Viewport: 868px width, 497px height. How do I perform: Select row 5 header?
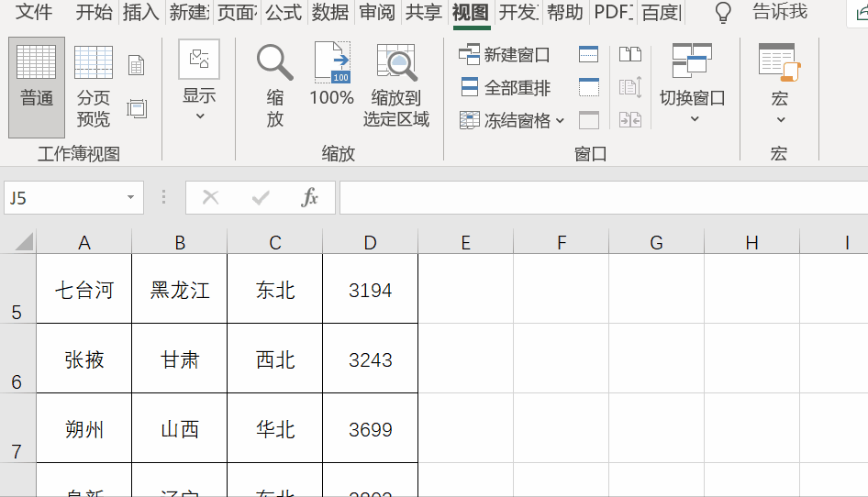tap(17, 289)
